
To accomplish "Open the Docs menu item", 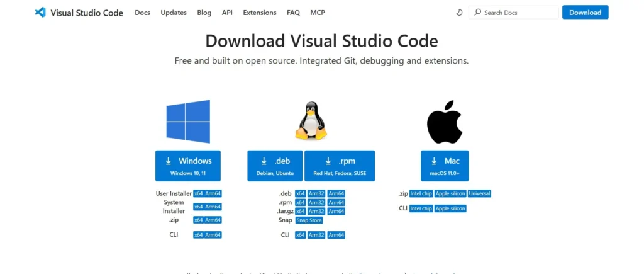I will tap(143, 13).
